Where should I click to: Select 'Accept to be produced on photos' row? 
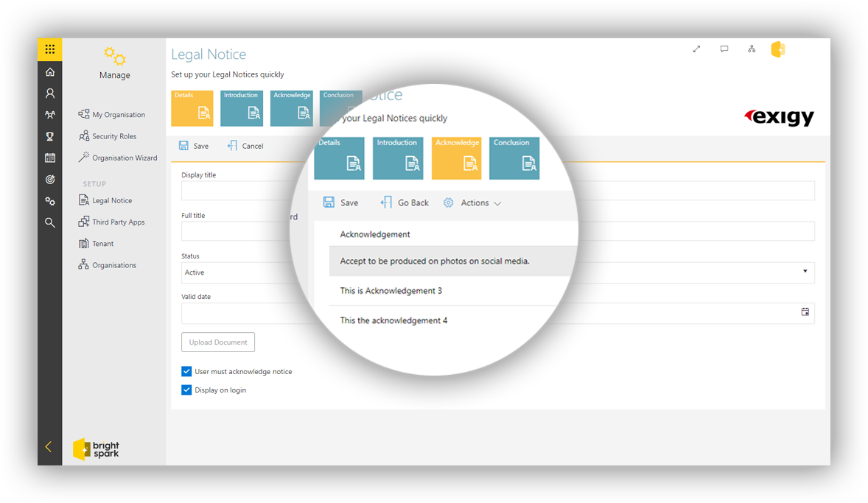452,261
